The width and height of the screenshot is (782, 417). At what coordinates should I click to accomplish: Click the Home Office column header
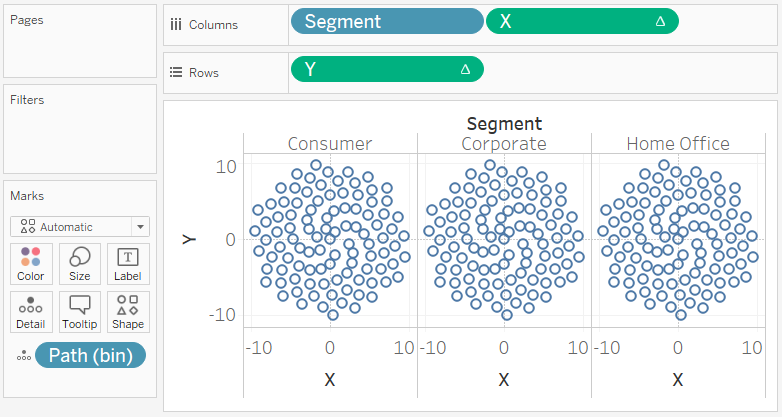[678, 144]
